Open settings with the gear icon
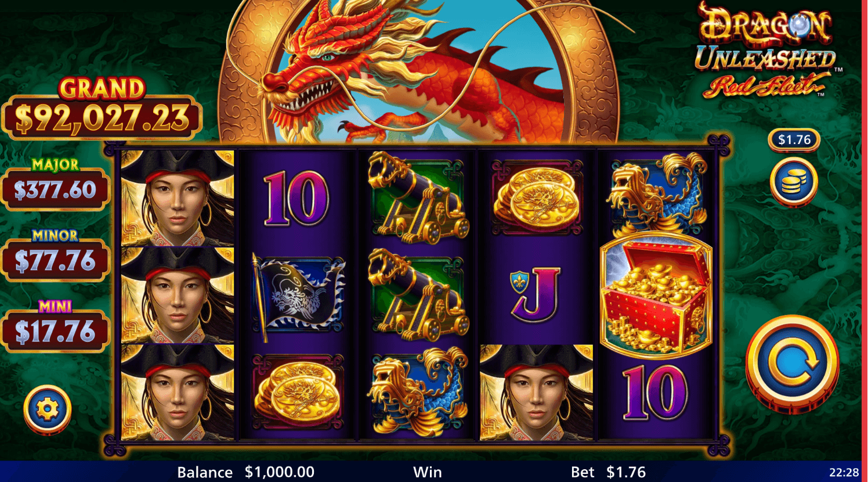 (x=48, y=409)
